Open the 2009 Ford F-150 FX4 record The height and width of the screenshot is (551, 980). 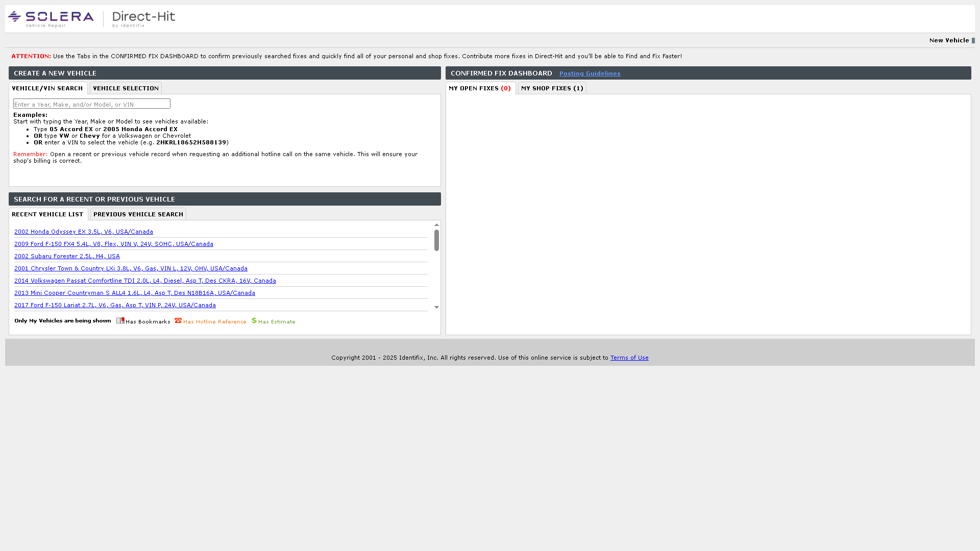point(114,244)
